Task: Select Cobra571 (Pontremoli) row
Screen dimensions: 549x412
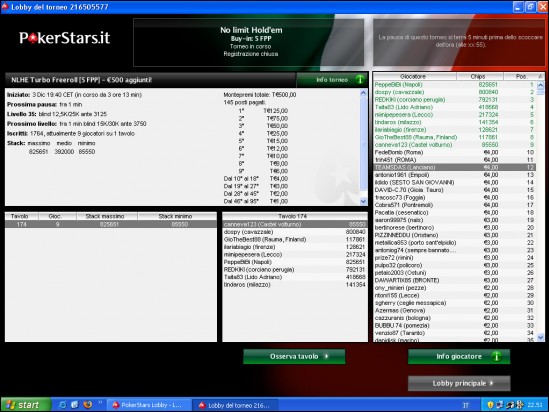Action: (454, 205)
